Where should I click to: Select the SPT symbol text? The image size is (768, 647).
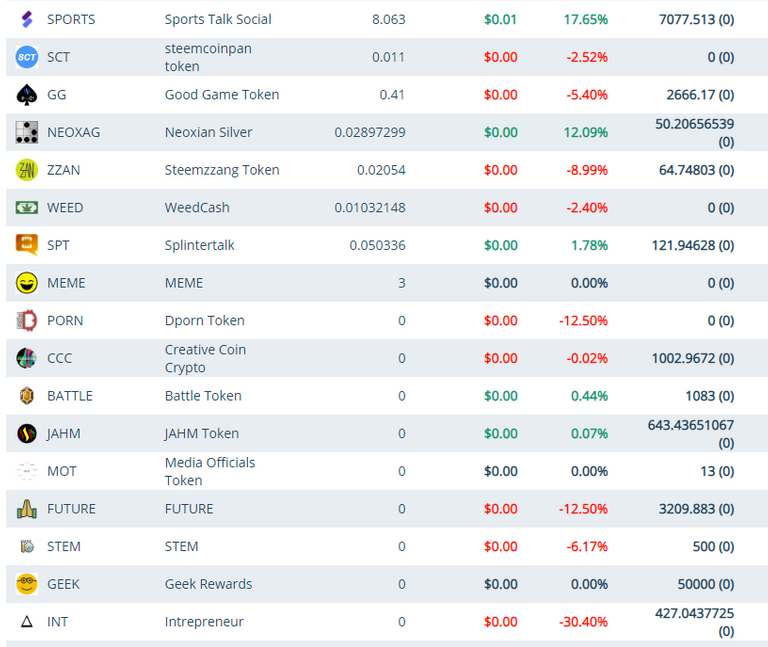[58, 245]
